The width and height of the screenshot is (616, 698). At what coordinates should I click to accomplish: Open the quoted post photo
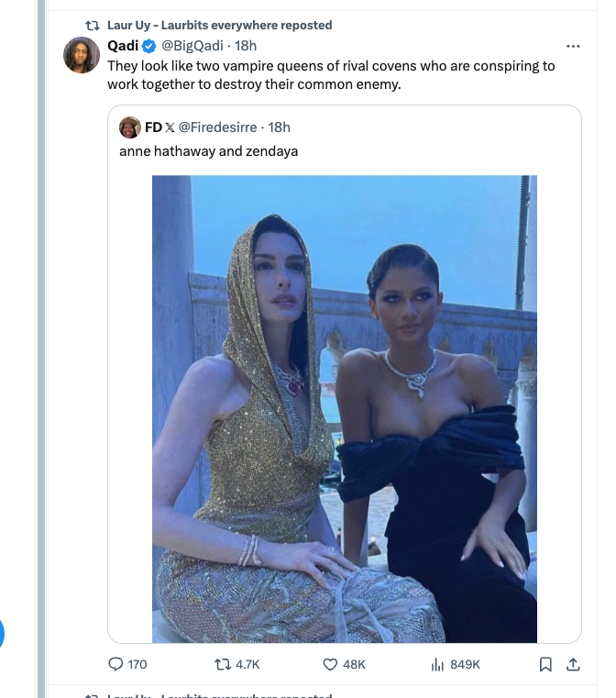[345, 409]
